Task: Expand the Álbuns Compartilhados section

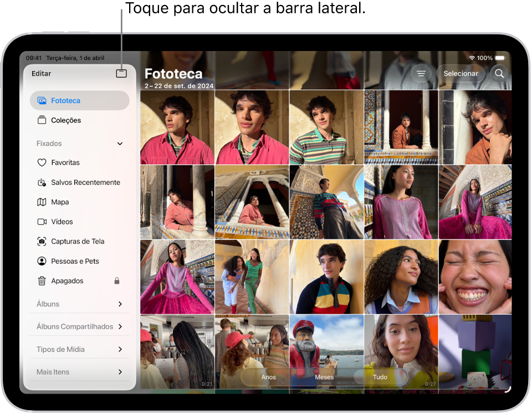Action: click(120, 327)
